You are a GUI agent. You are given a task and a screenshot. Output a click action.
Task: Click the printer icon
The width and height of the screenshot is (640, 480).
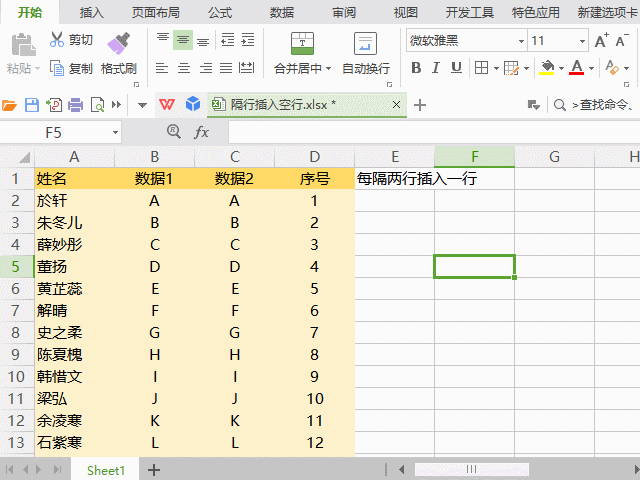tap(76, 105)
